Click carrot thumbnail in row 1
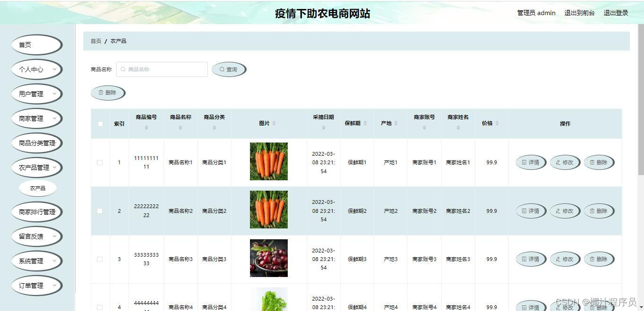The width and height of the screenshot is (644, 311). (269, 161)
